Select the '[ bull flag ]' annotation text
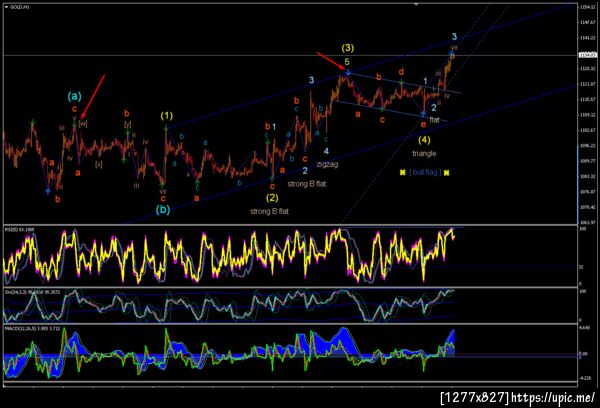Screen dimensions: 600x408 (x=425, y=172)
